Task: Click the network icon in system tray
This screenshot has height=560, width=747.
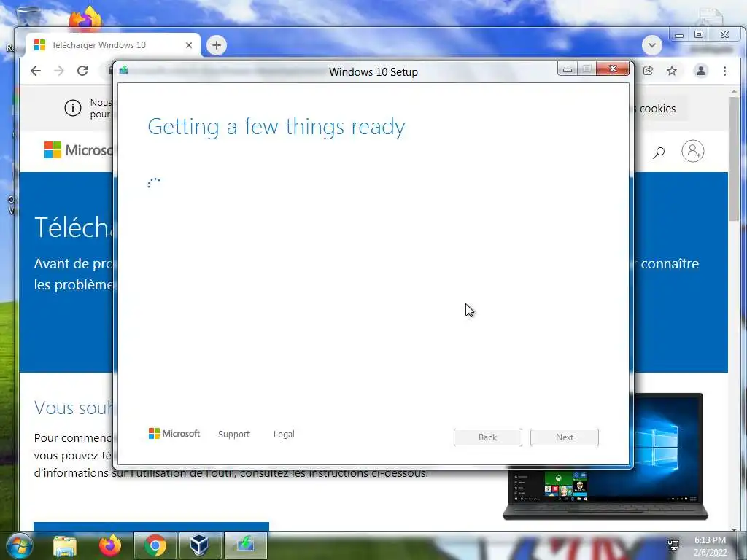Action: coord(673,545)
